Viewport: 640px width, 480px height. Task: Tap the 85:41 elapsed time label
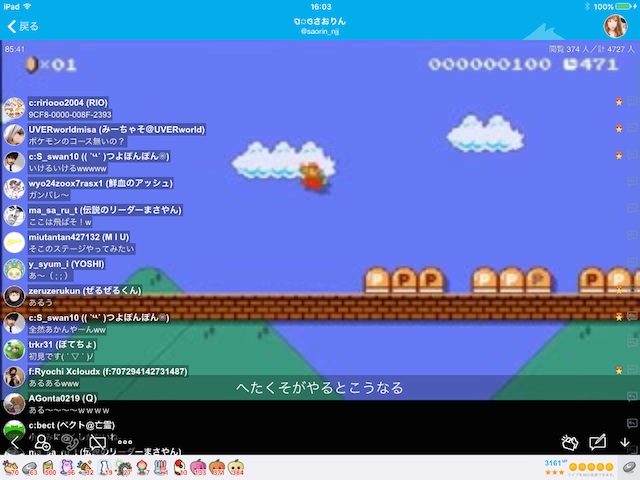15,49
